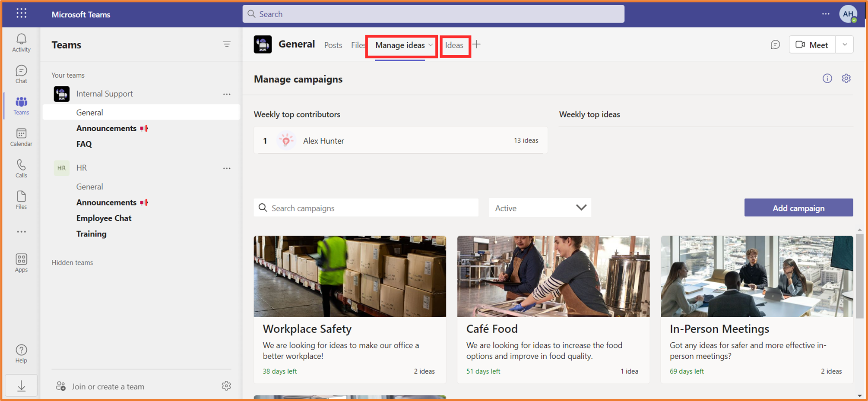Open the Ideas tab

[455, 45]
